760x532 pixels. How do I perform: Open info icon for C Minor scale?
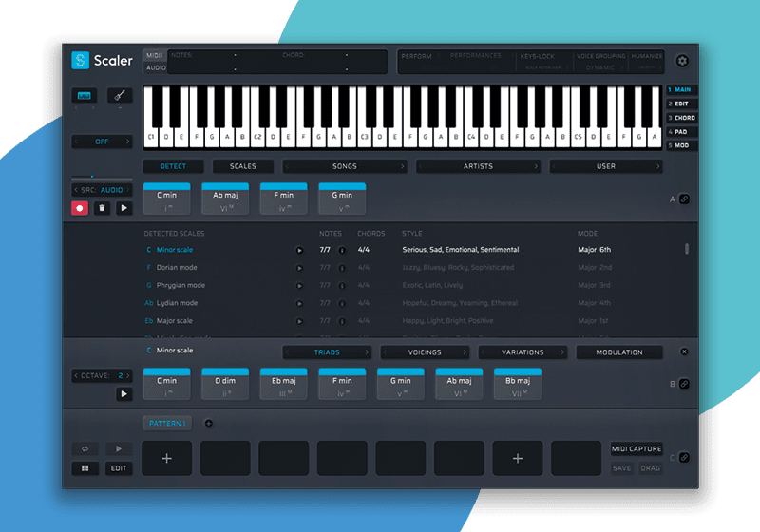(x=342, y=250)
